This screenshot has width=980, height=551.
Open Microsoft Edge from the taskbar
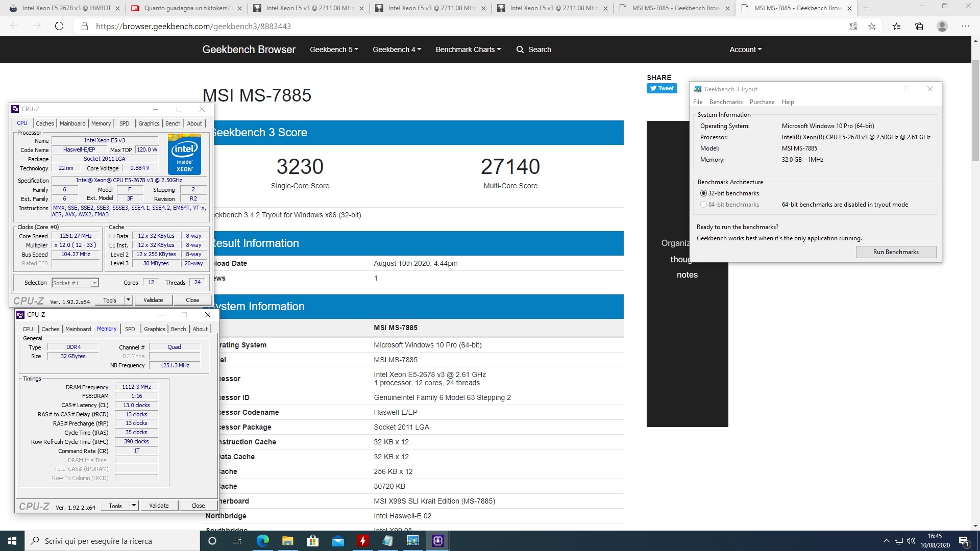262,541
